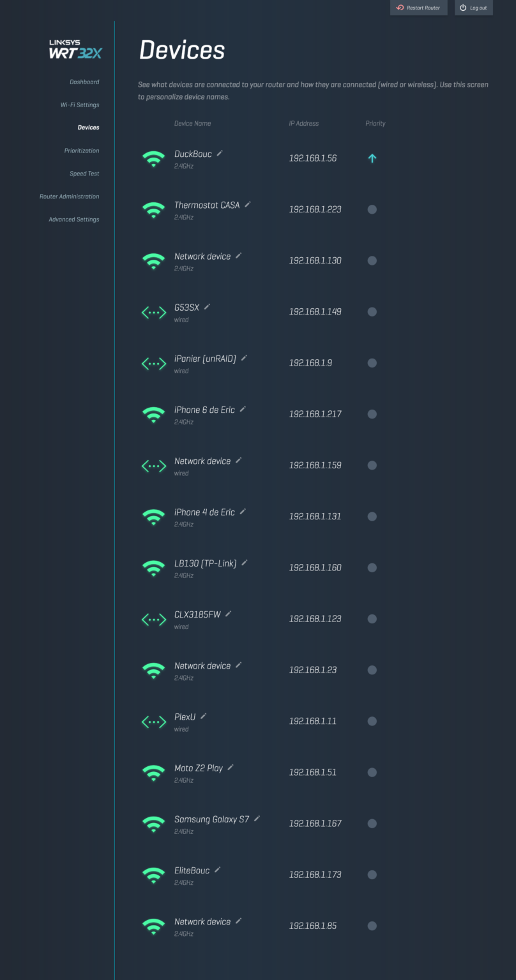Edit the Samsung Galaxy S7 name
This screenshot has height=980, width=516.
point(257,819)
